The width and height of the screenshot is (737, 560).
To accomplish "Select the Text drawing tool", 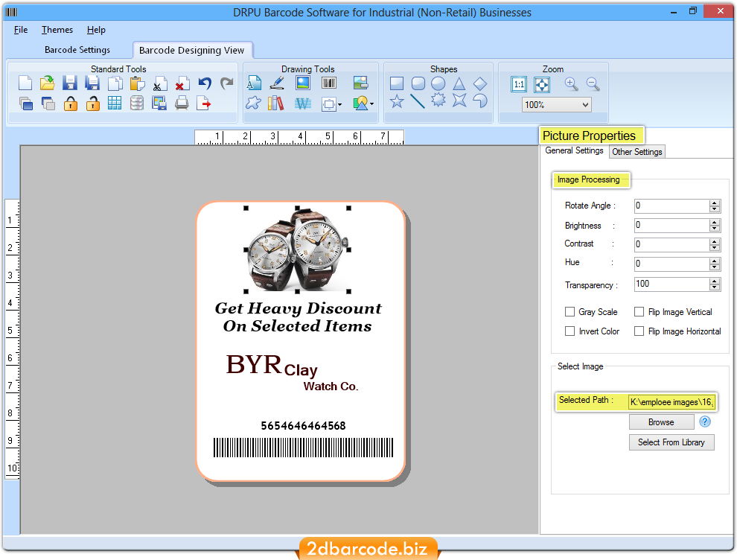I will (x=255, y=83).
